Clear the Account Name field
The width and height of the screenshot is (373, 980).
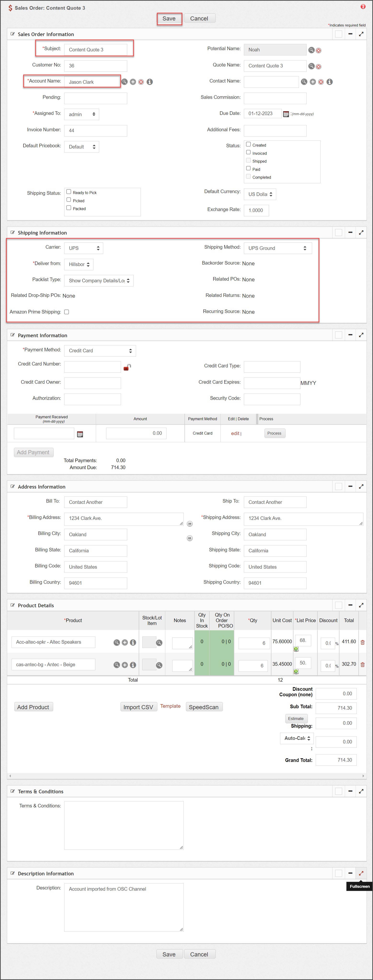(x=141, y=82)
